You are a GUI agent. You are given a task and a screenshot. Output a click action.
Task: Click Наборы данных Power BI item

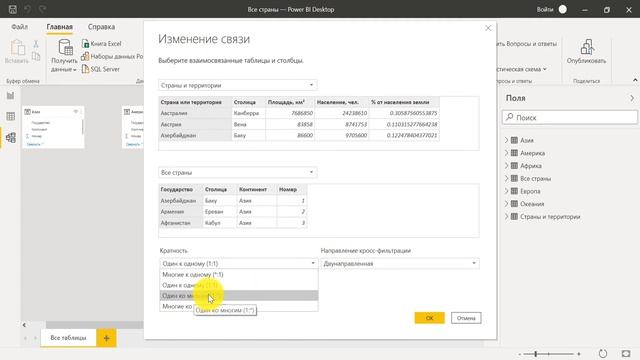(112, 56)
